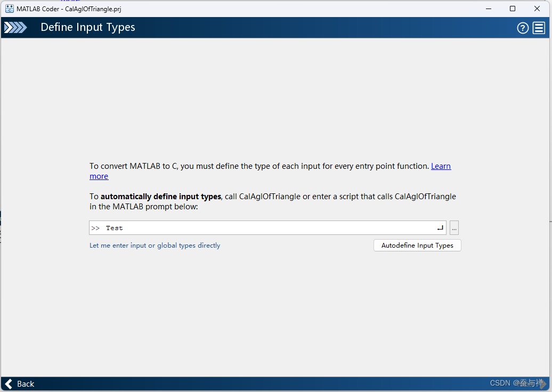The width and height of the screenshot is (552, 392).
Task: Open the help question mark icon
Action: click(x=522, y=28)
